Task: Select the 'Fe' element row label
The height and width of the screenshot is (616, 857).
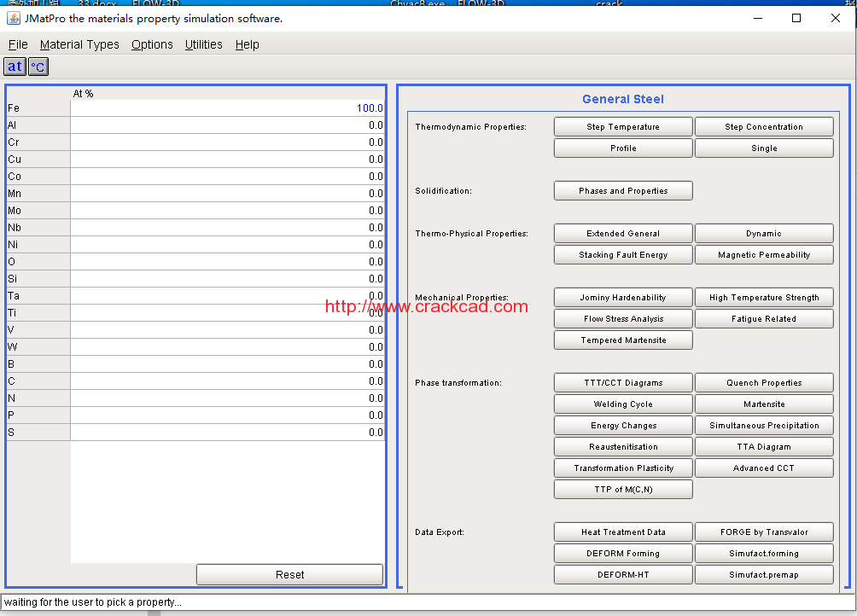Action: [x=38, y=108]
